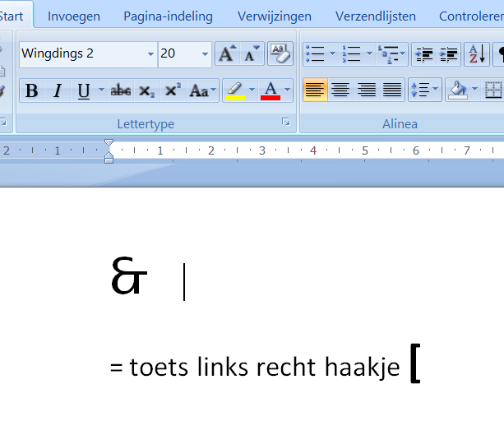Toggle Align Text Right
This screenshot has width=504, height=435.
366,90
